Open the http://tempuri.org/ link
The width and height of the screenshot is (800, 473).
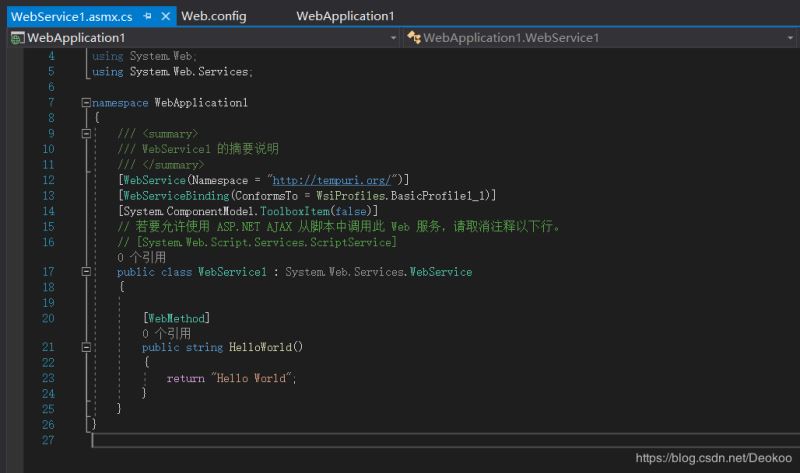pos(332,180)
